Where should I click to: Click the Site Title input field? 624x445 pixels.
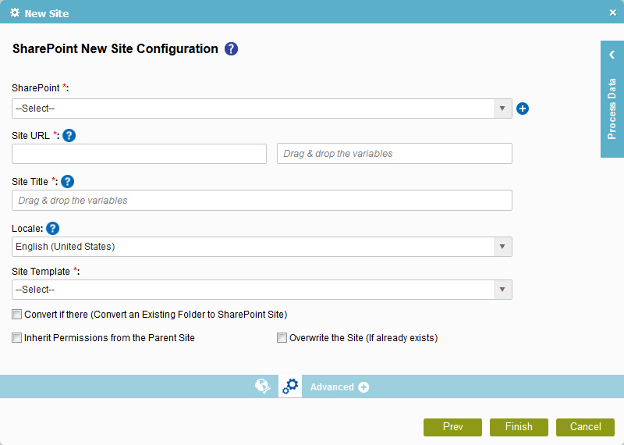262,201
